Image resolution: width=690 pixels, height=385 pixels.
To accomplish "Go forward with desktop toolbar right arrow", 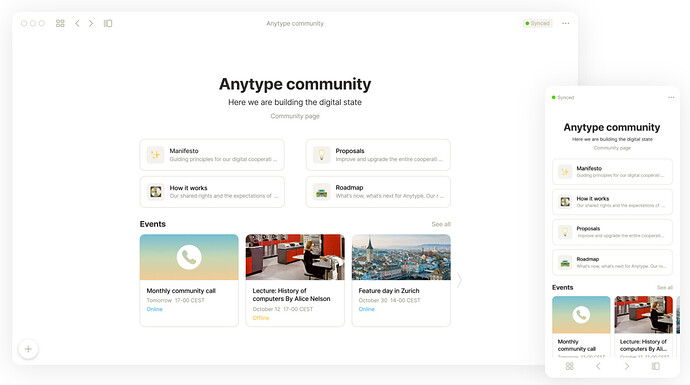I will click(91, 23).
